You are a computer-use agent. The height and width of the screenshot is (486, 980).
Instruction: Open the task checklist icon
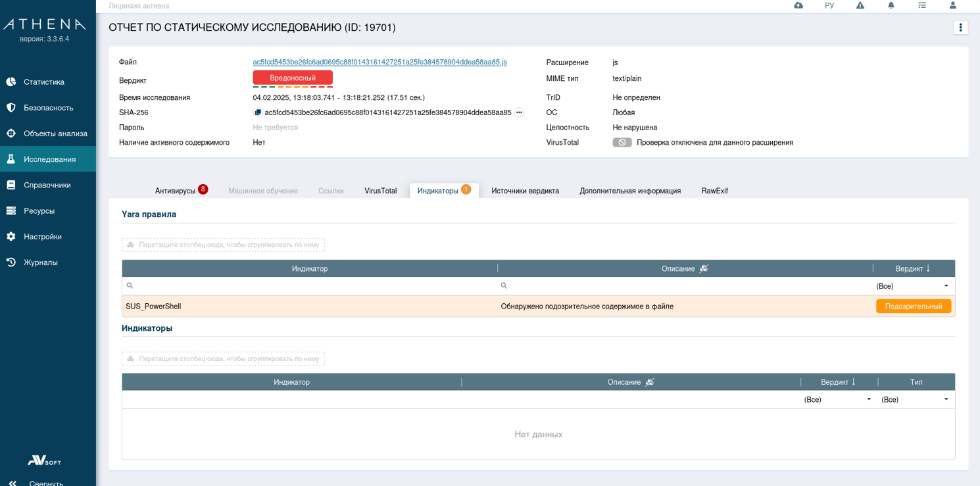point(922,5)
